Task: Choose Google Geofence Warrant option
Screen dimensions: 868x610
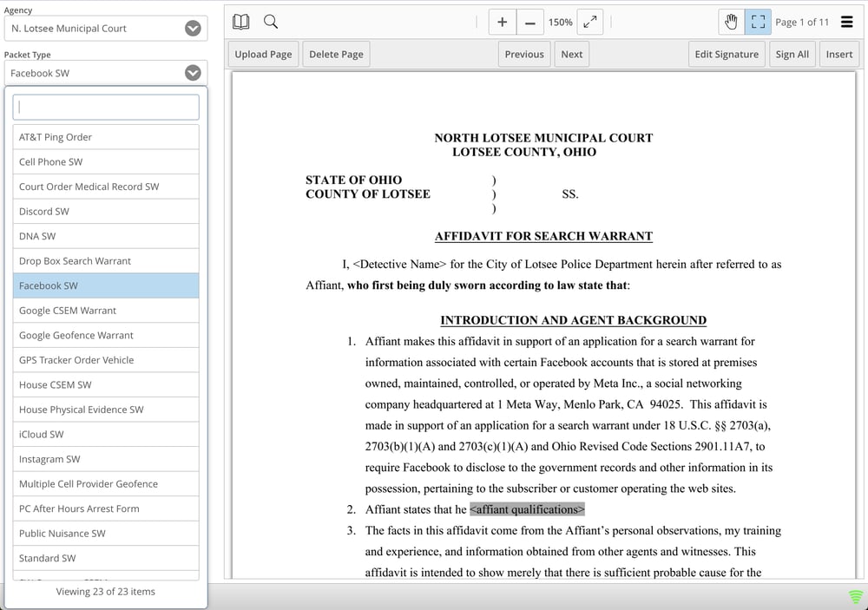Action: (106, 336)
